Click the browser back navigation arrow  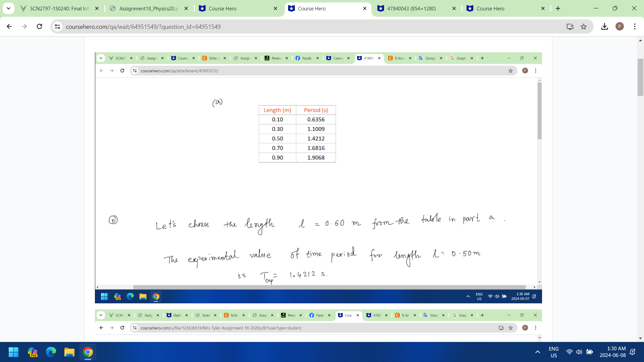coord(9,26)
